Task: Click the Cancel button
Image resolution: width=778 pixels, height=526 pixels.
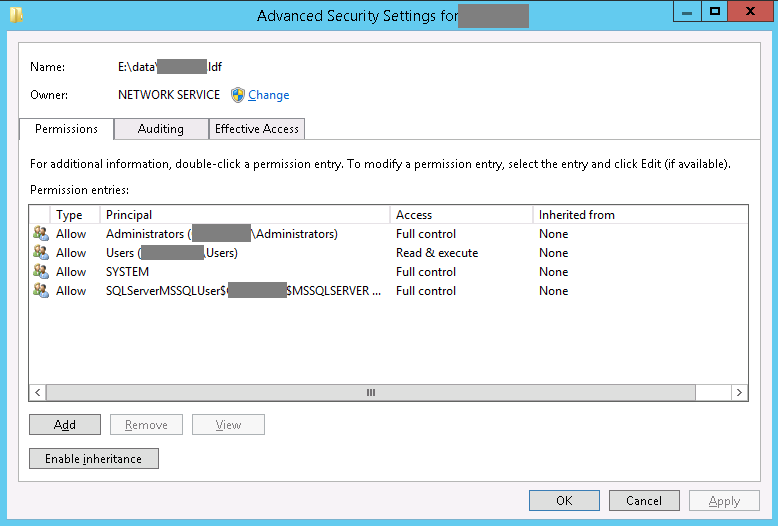Action: (x=644, y=501)
